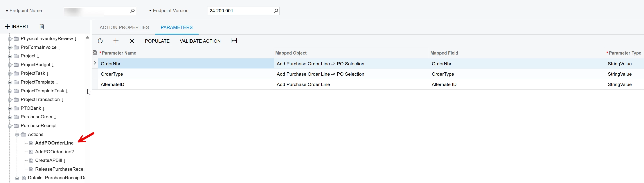Expand the PurchaseOrder node
This screenshot has width=644, height=183.
10,117
